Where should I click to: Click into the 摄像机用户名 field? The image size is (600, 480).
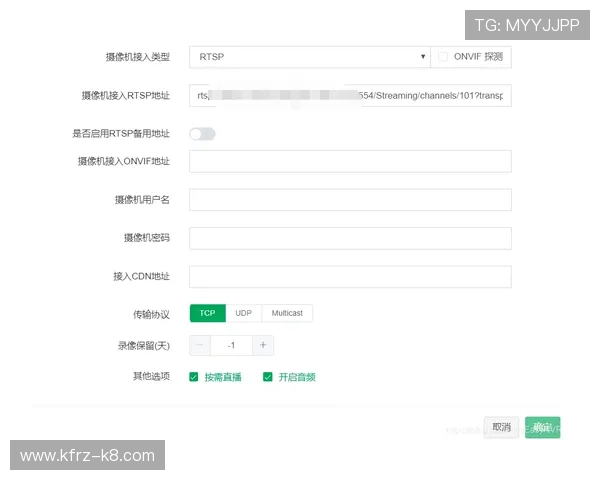[350, 200]
